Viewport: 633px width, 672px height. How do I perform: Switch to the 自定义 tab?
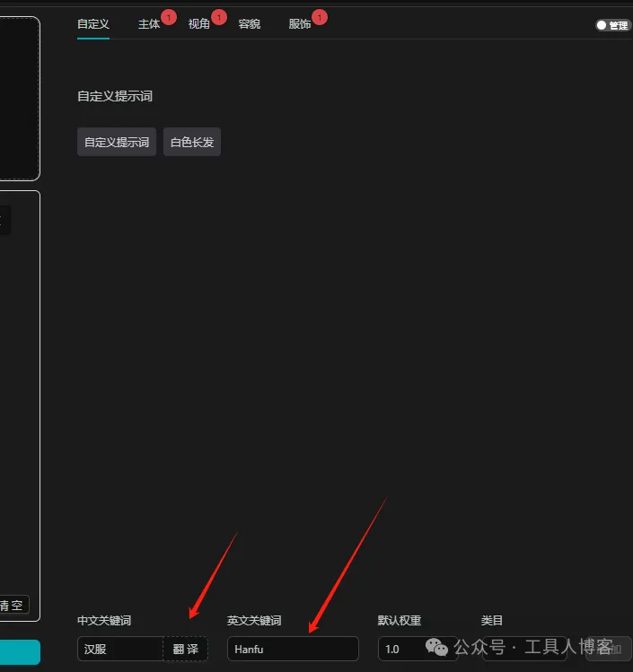point(93,24)
